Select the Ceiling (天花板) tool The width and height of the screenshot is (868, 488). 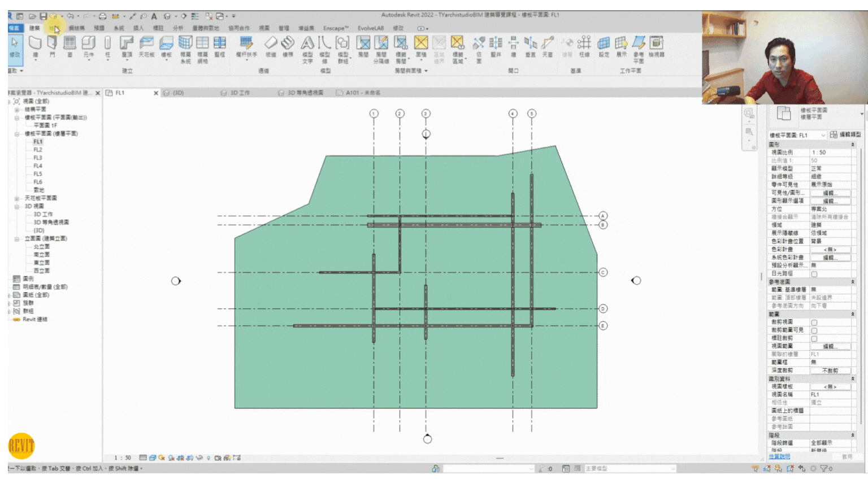(146, 46)
